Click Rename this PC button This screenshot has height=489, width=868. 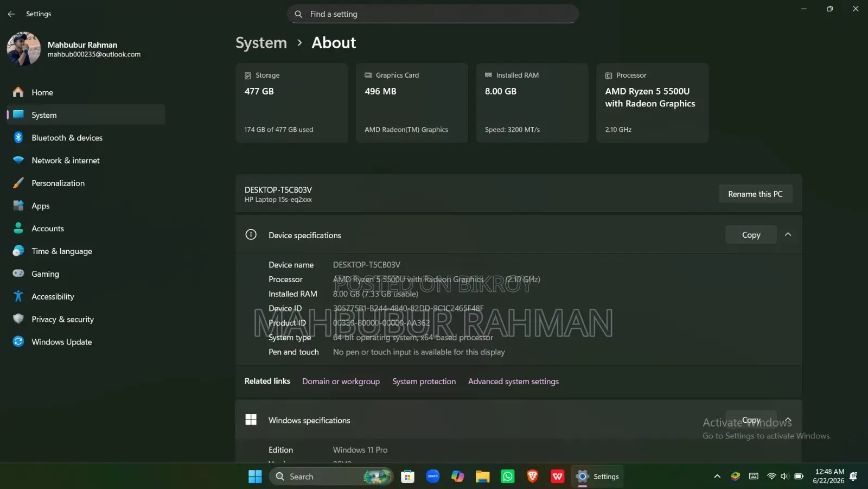pyautogui.click(x=755, y=194)
